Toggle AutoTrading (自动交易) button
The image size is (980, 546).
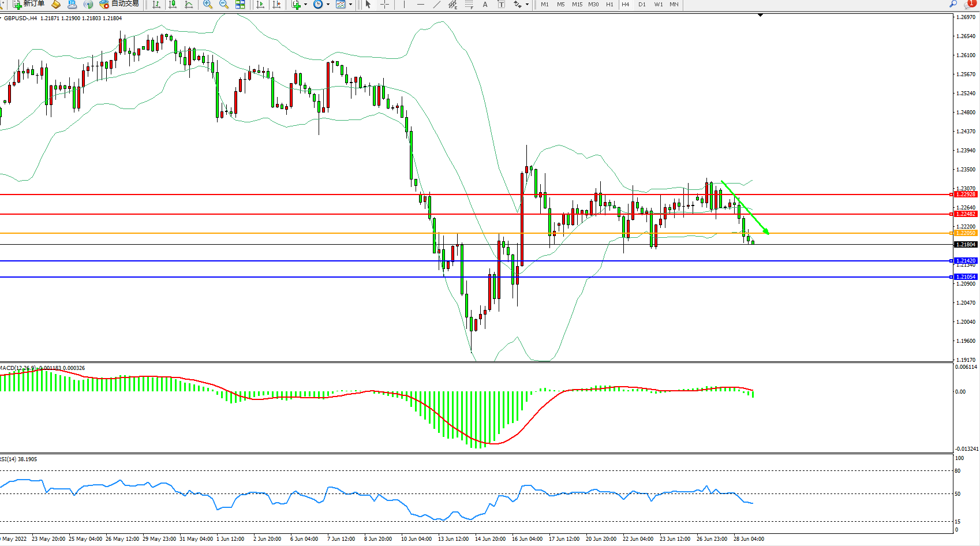[x=119, y=4]
